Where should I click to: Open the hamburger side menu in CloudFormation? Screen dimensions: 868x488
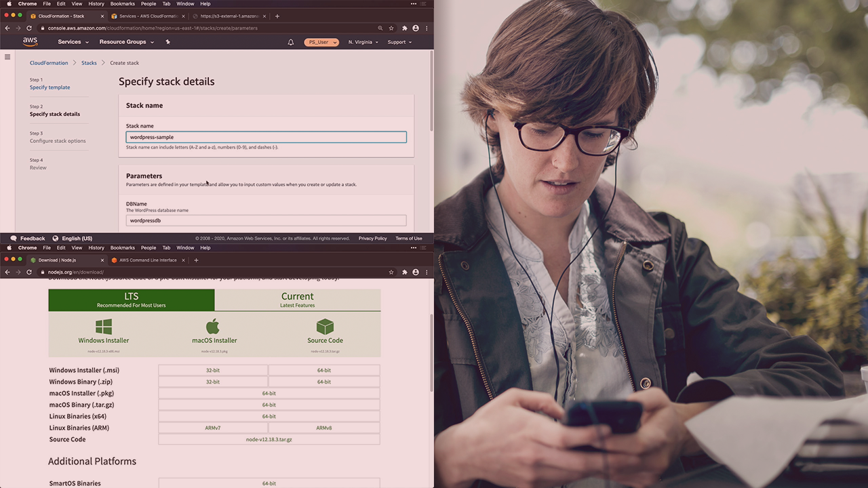coord(7,57)
